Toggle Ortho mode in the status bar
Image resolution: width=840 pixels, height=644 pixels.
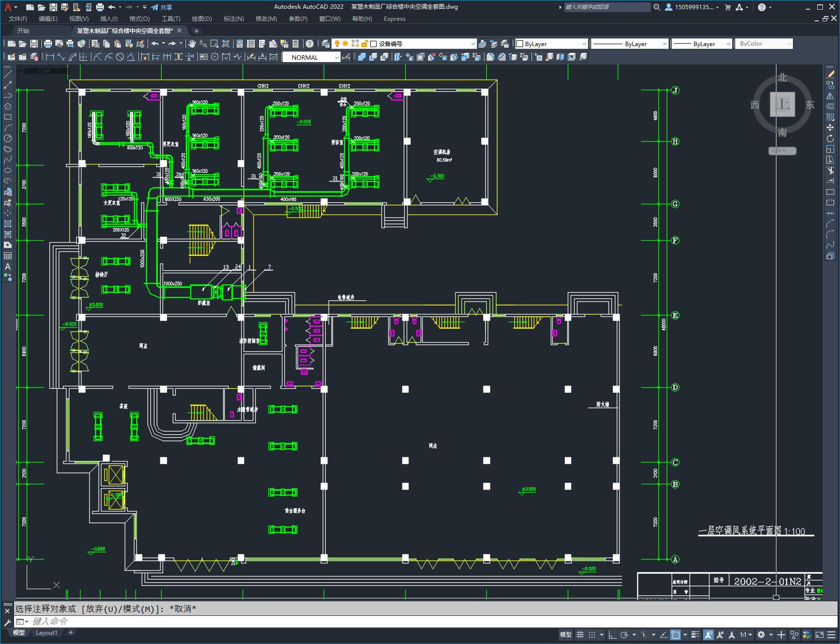(x=612, y=634)
